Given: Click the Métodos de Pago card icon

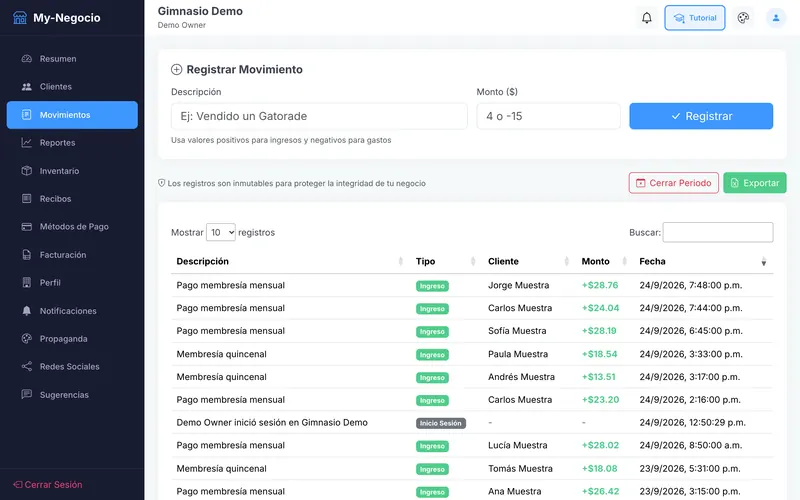Looking at the screenshot, I should 27,227.
